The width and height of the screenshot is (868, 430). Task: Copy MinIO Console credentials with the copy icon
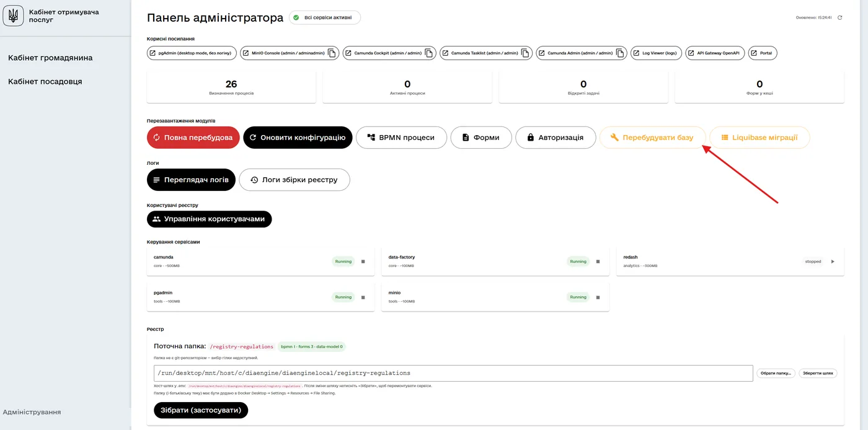[x=332, y=53]
